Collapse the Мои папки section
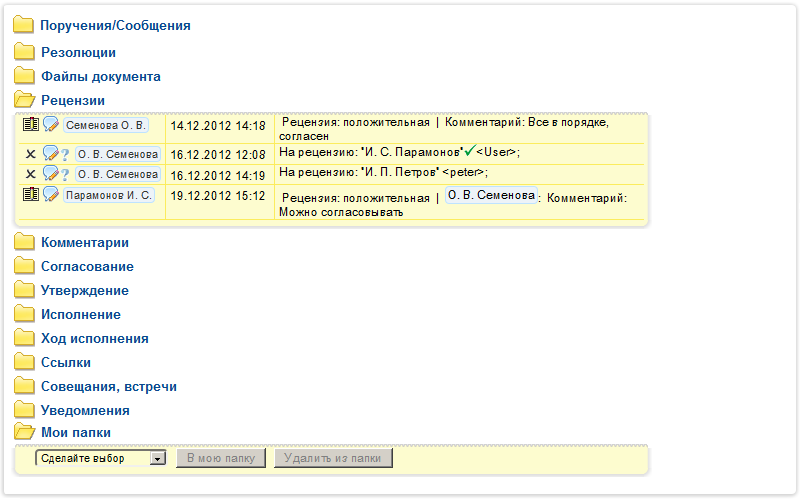The image size is (800, 502). pyautogui.click(x=75, y=432)
